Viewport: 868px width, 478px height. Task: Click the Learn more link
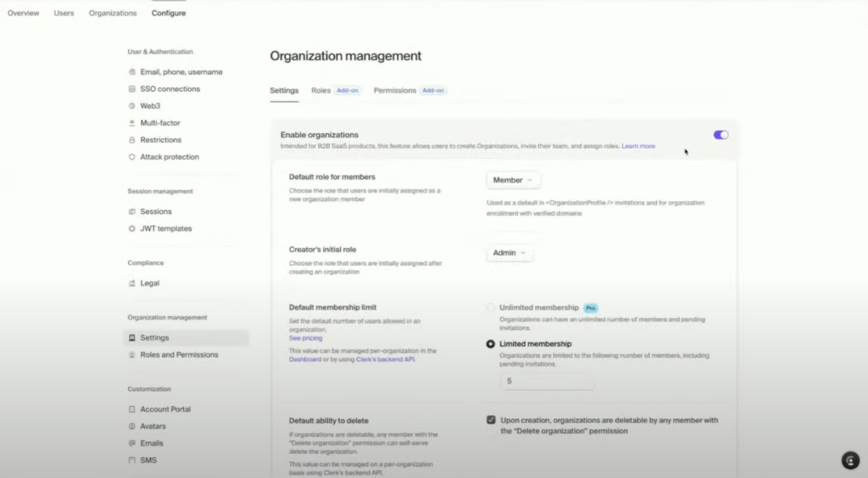click(x=638, y=146)
